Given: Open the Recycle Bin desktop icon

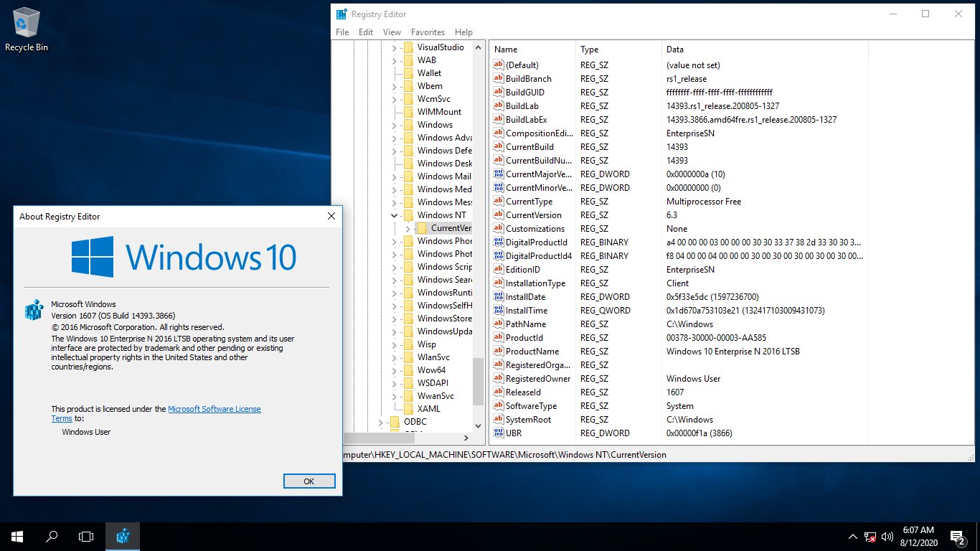Looking at the screenshot, I should pos(27,30).
